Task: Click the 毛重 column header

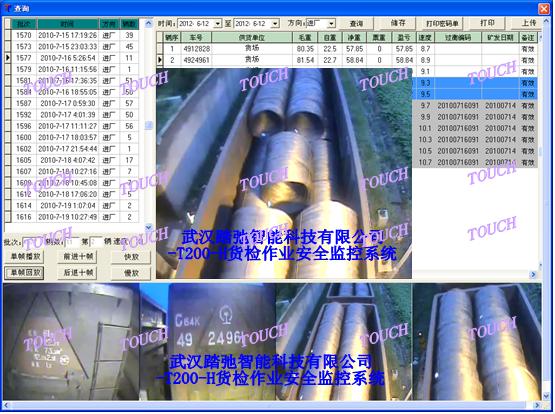Action: (305, 37)
